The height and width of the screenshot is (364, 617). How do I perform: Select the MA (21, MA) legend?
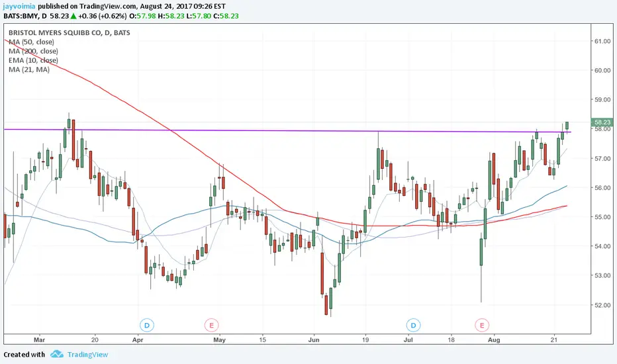pyautogui.click(x=28, y=69)
